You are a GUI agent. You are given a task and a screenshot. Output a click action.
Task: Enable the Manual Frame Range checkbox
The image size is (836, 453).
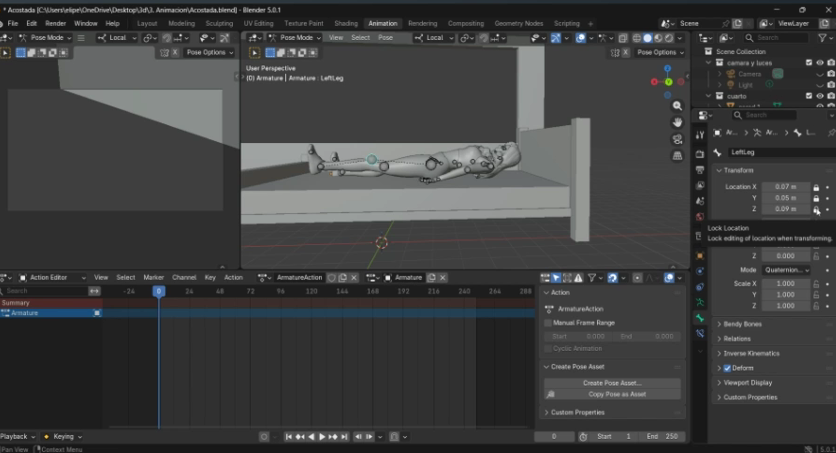click(x=548, y=323)
